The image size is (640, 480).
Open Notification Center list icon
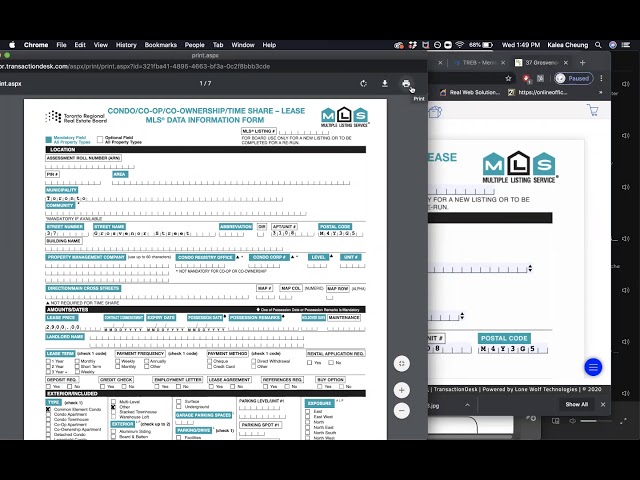point(626,45)
